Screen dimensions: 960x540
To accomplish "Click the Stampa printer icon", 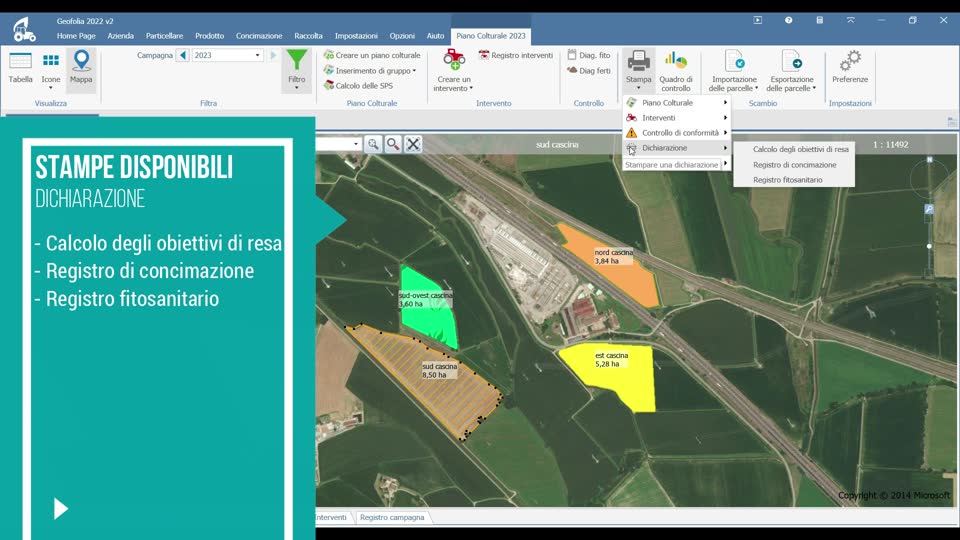I will (639, 61).
